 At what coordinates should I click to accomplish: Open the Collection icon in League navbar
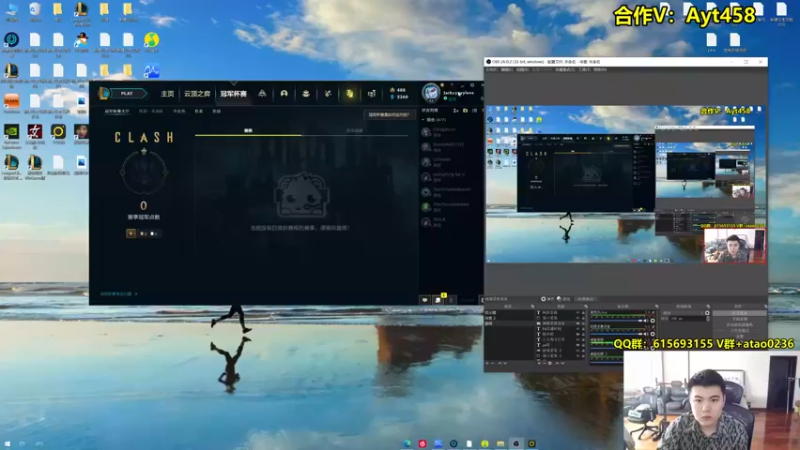(x=306, y=93)
